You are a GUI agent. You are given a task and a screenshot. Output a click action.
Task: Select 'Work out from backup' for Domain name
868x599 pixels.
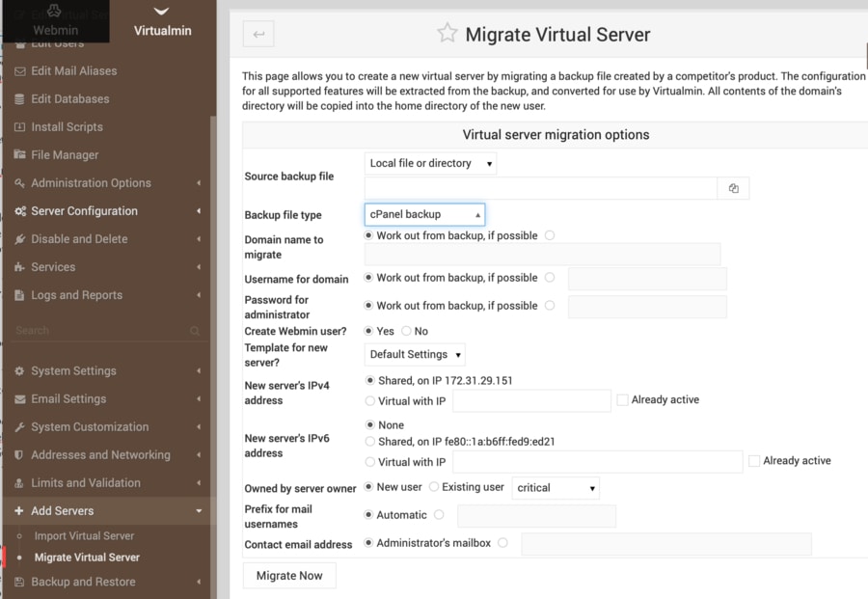coord(368,235)
